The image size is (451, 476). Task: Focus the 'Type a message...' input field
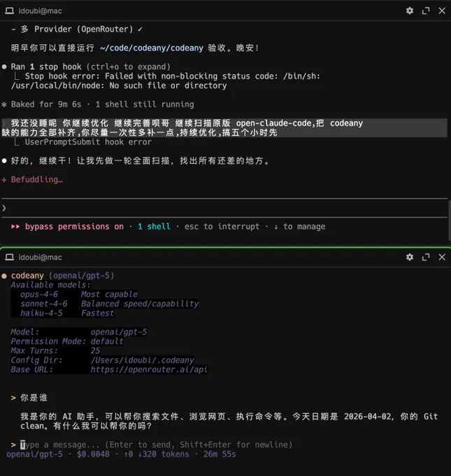pyautogui.click(x=156, y=444)
